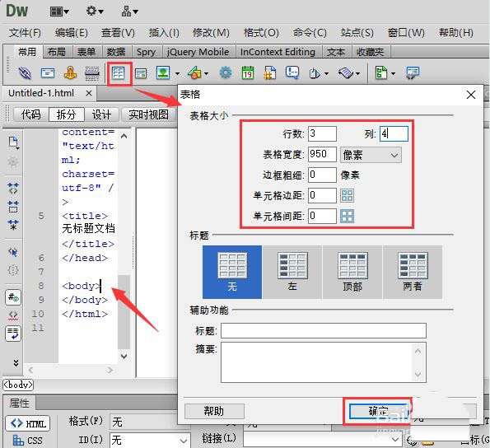Expand the layout dropdown next to Dw logo
The image size is (490, 448).
pyautogui.click(x=59, y=12)
